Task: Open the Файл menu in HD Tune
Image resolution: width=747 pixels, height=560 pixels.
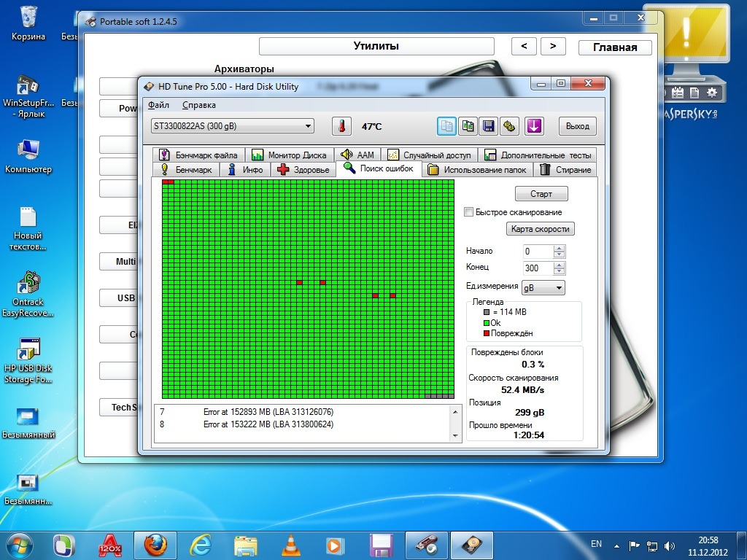Action: click(158, 105)
